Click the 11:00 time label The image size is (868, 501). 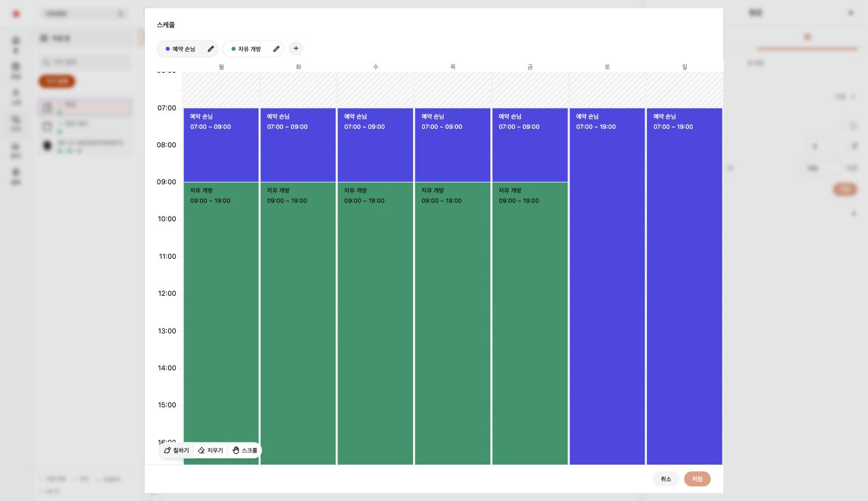(x=168, y=256)
